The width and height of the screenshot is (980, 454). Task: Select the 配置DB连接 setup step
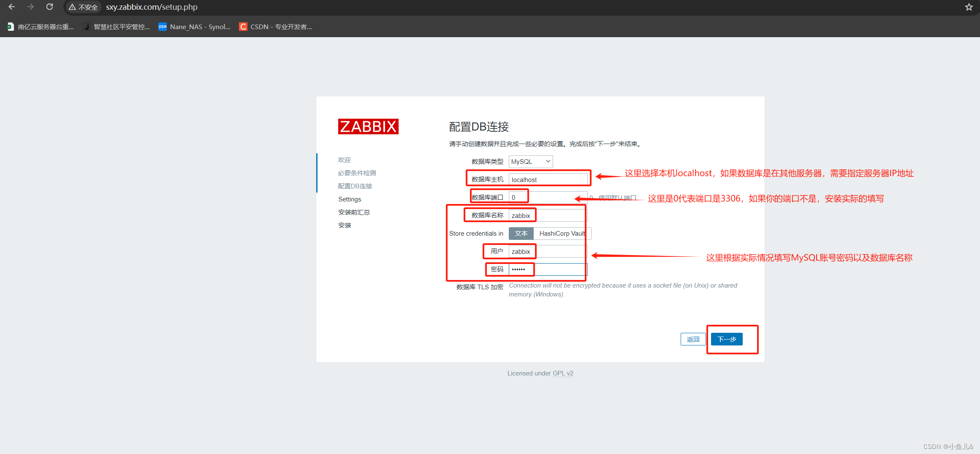[x=355, y=186]
